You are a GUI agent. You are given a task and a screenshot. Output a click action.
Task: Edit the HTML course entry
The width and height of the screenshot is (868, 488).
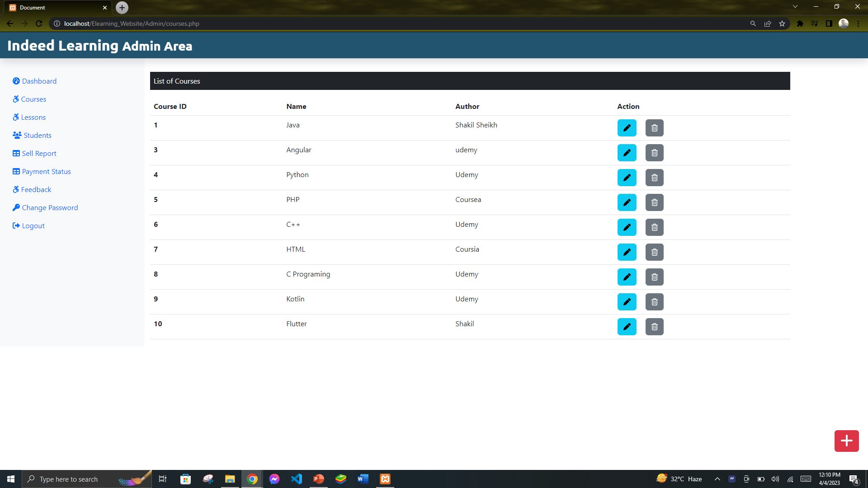pos(627,252)
